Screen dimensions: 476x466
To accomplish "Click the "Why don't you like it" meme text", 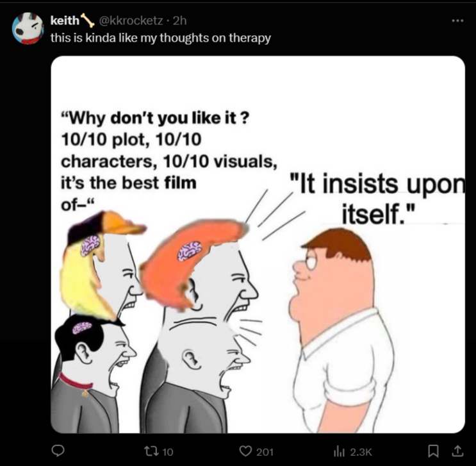I will coord(168,161).
